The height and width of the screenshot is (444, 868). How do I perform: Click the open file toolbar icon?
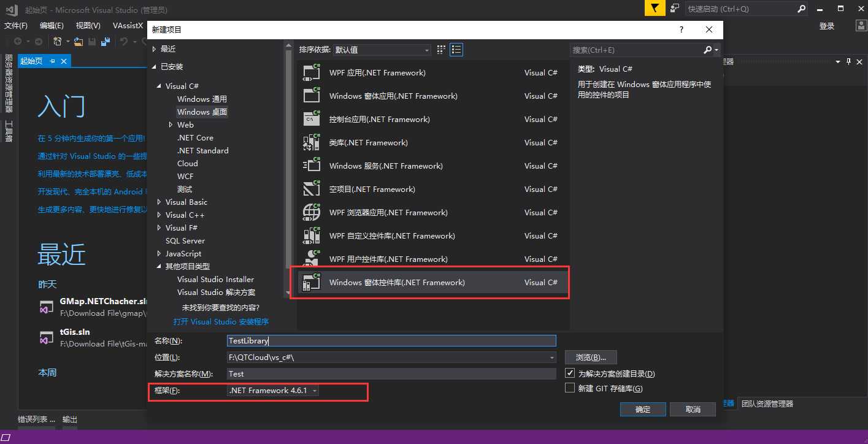tap(79, 41)
